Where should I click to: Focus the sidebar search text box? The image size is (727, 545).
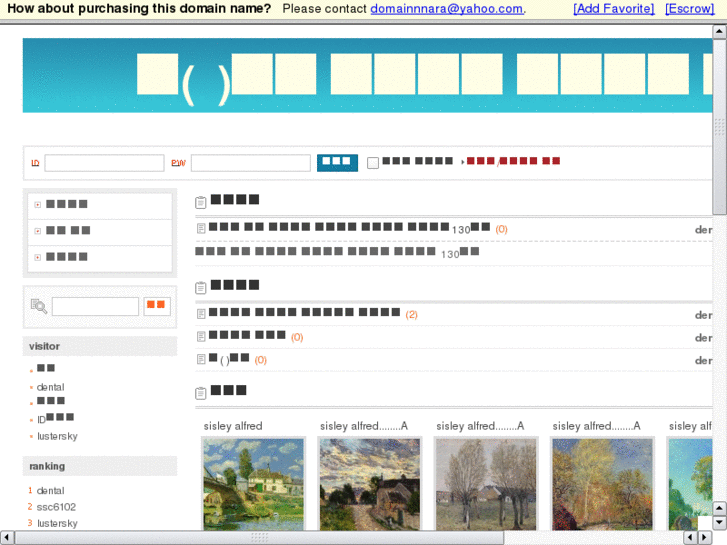pyautogui.click(x=95, y=307)
